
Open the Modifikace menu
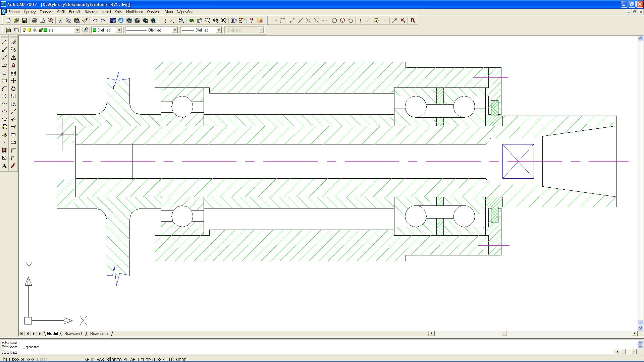tap(134, 12)
